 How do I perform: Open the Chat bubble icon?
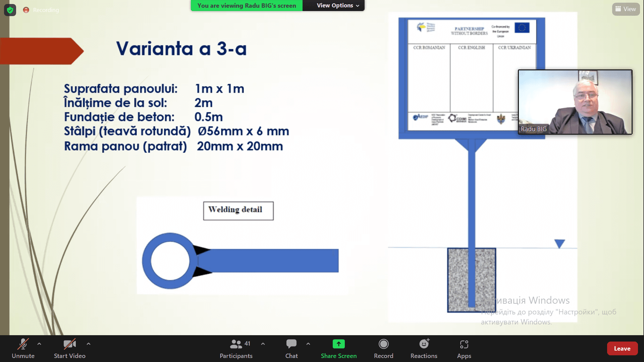(x=291, y=344)
